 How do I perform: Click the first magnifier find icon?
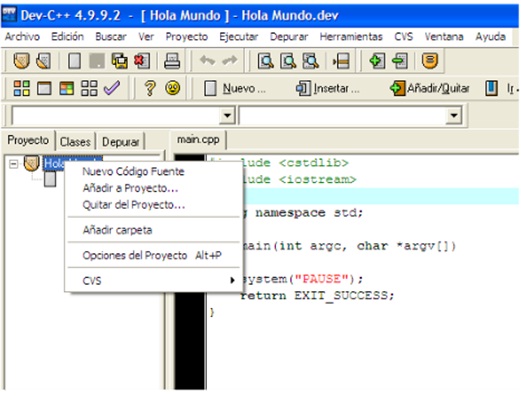266,61
